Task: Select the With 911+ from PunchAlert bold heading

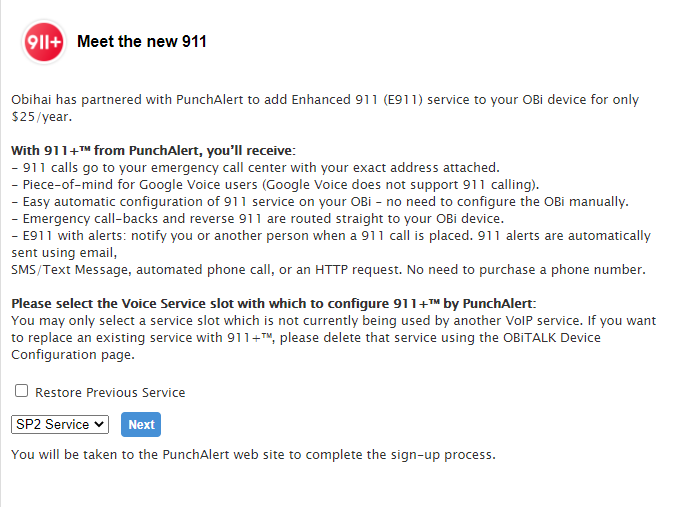Action: pyautogui.click(x=153, y=151)
